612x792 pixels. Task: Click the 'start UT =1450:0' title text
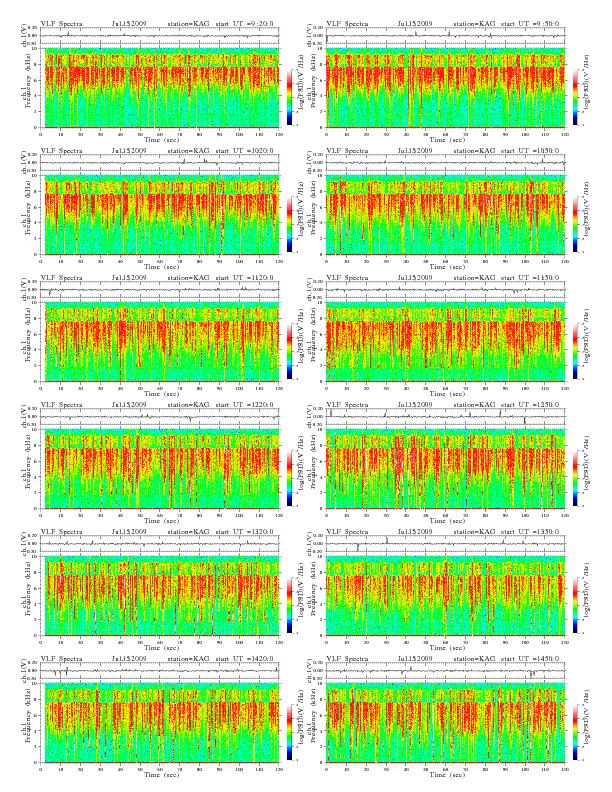(x=530, y=659)
